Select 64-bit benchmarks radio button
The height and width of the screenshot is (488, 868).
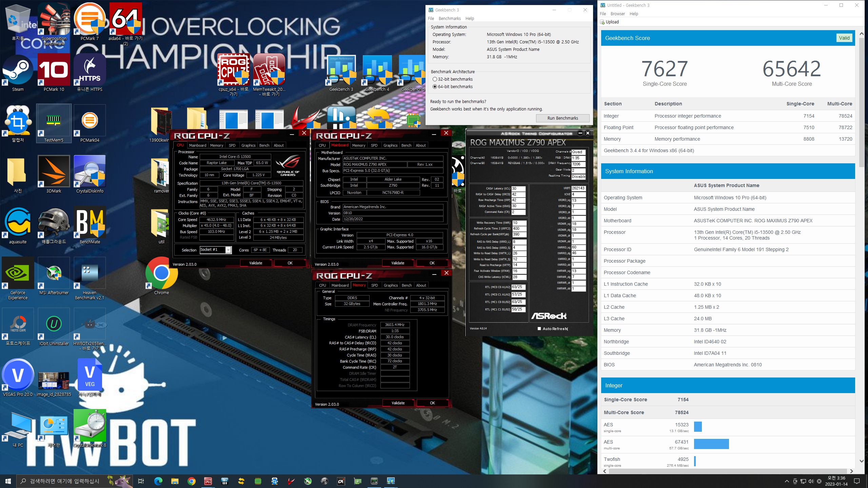pyautogui.click(x=435, y=86)
